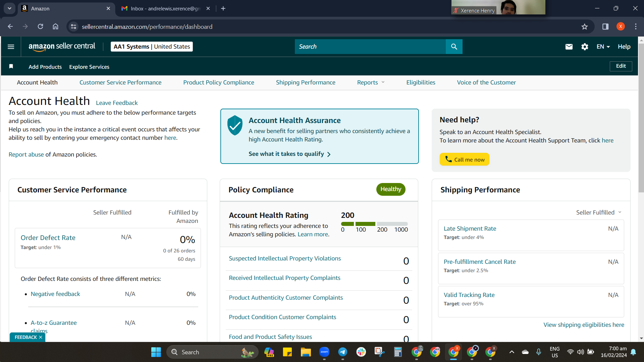The image size is (644, 362).
Task: Open the EN language dropdown
Action: click(x=603, y=47)
